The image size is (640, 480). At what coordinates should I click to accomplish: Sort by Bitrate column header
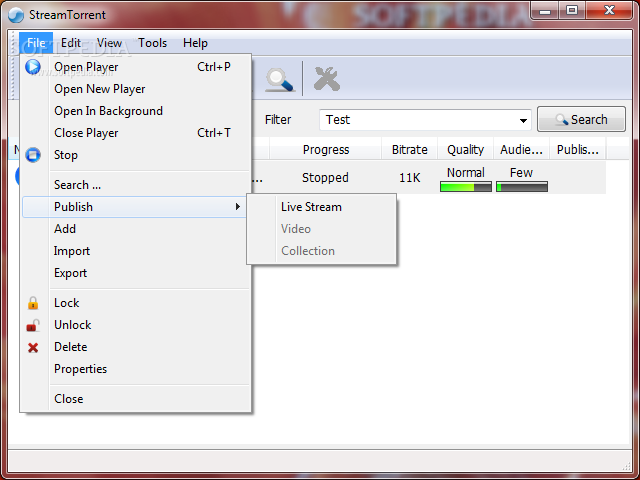(409, 150)
